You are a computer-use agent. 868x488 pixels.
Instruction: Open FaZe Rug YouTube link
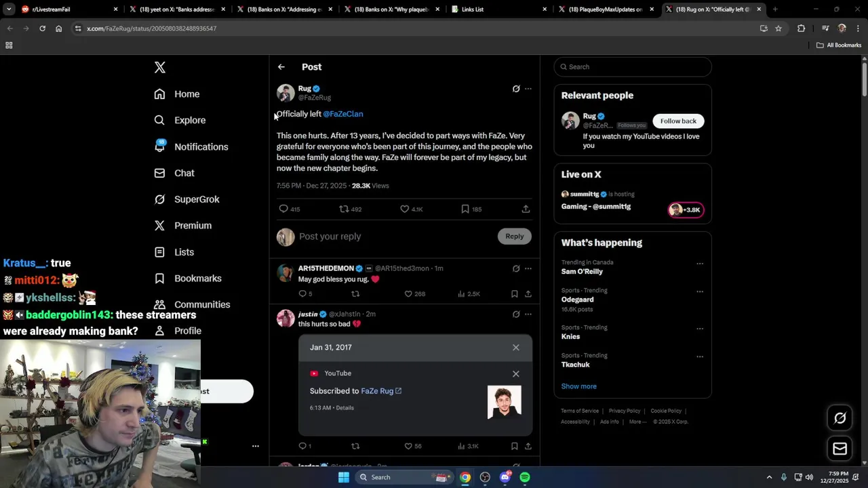tap(381, 391)
